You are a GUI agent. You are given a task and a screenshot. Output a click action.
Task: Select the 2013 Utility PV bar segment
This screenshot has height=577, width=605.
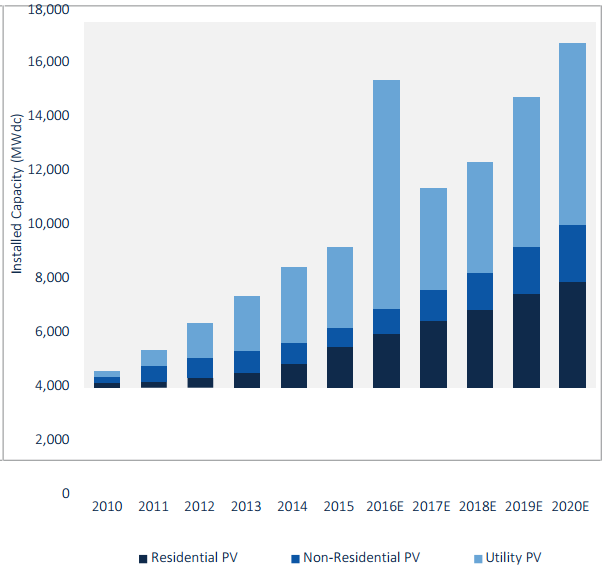pyautogui.click(x=247, y=324)
